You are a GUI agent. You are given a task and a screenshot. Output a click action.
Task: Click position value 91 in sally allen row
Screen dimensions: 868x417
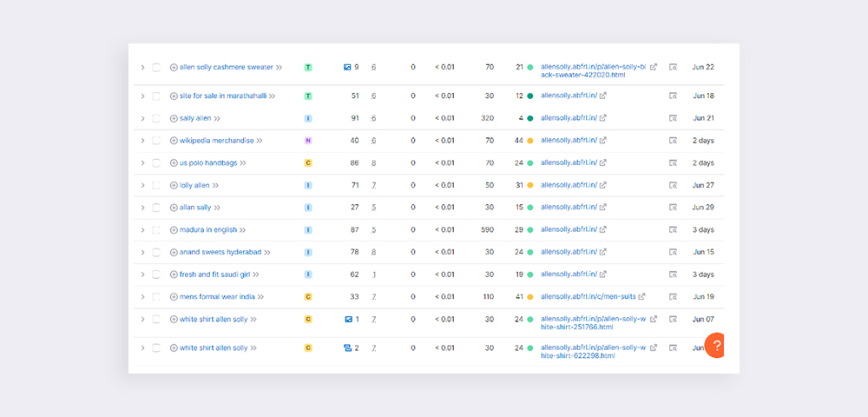[x=354, y=118]
